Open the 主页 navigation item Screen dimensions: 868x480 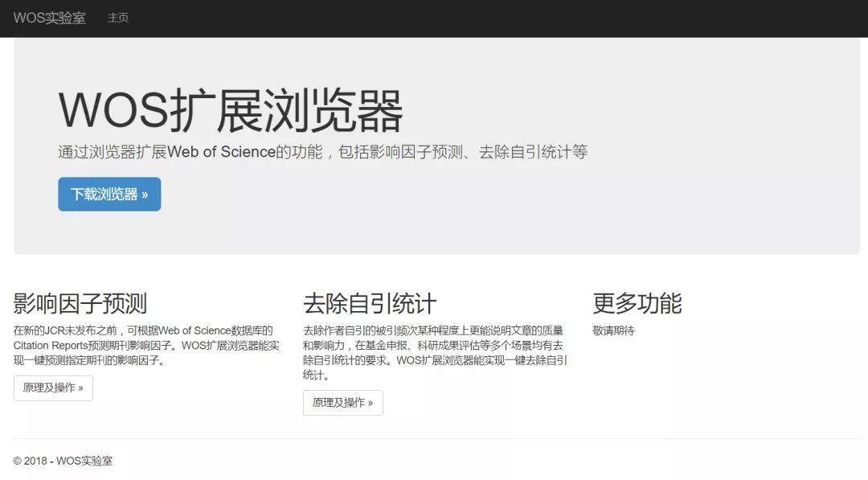118,18
